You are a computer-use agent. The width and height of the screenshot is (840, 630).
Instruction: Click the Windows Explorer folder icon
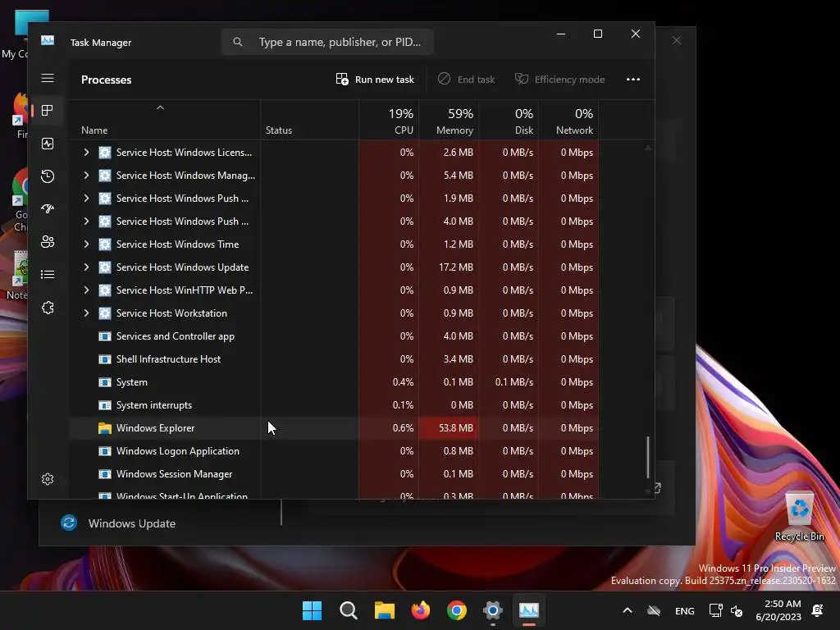click(x=105, y=428)
